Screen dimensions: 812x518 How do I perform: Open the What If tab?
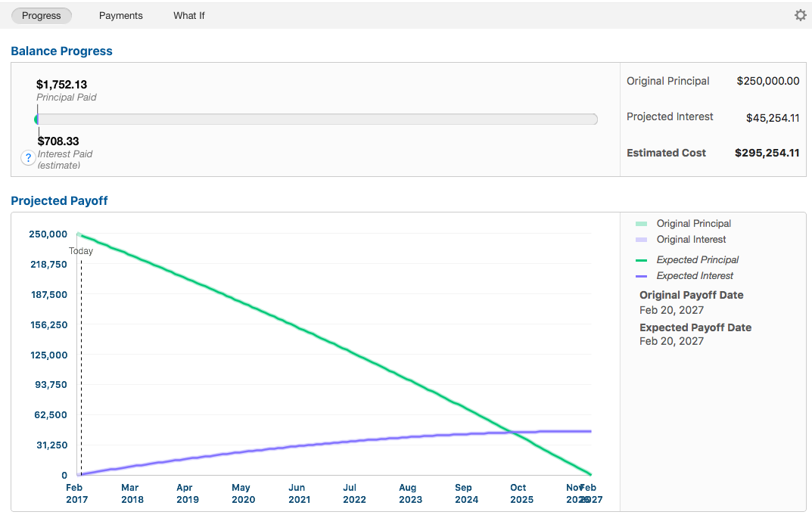click(x=188, y=15)
